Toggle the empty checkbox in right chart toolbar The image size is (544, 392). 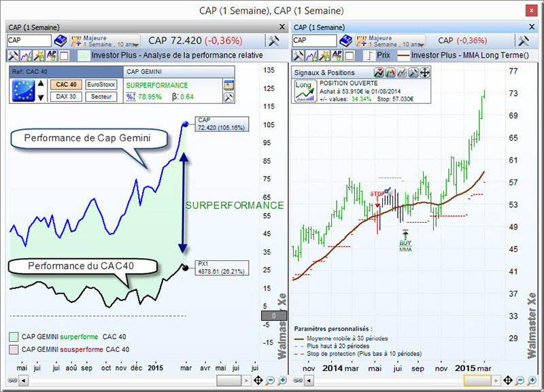click(350, 56)
